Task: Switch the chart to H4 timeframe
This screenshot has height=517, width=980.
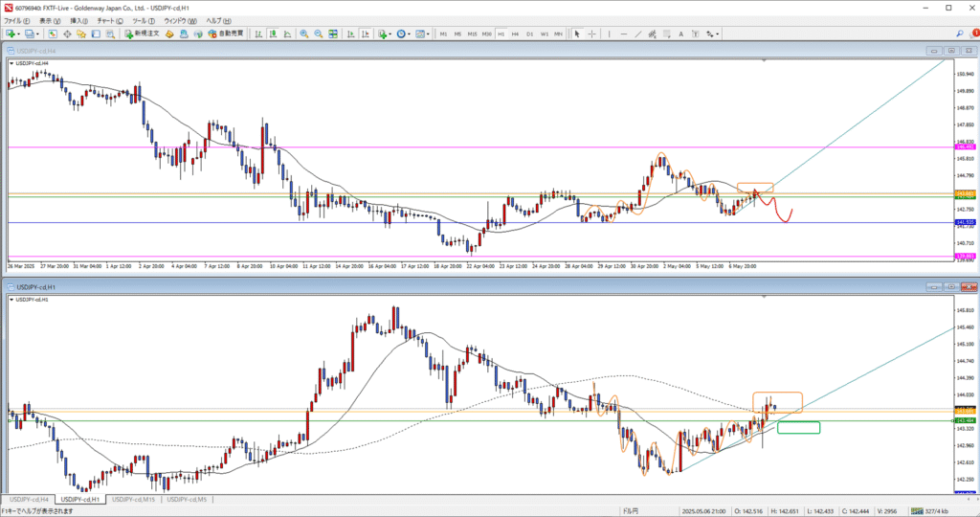Action: [x=515, y=34]
